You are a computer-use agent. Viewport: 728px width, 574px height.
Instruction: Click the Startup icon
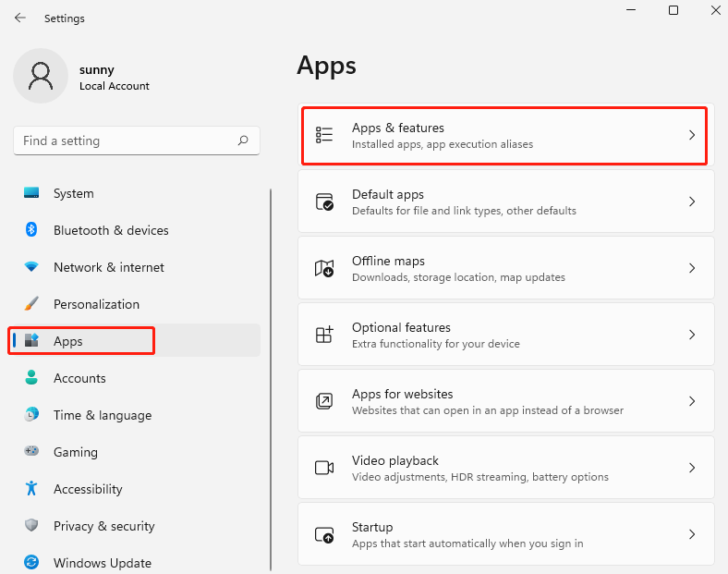[324, 534]
